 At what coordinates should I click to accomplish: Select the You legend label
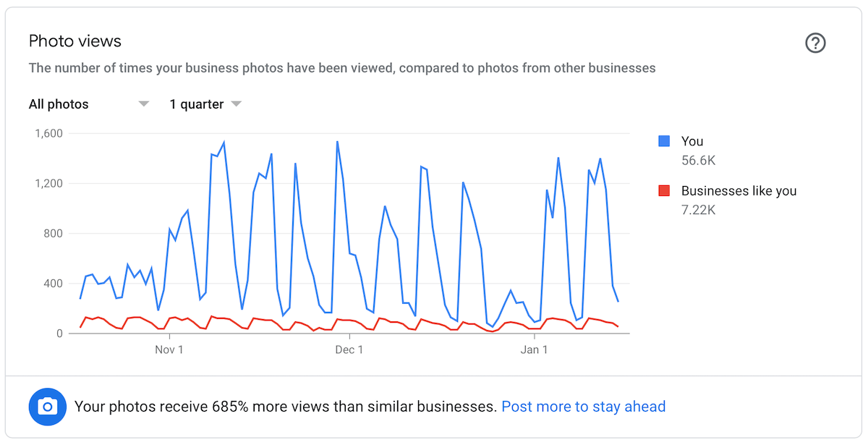click(692, 142)
